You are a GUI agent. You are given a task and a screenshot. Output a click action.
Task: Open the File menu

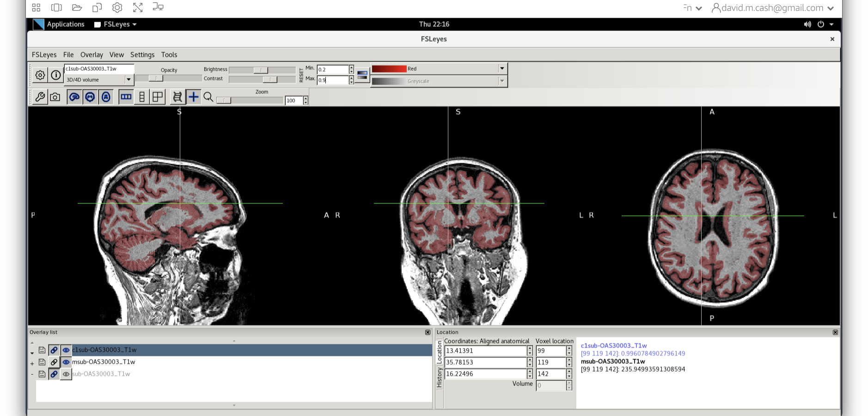(x=68, y=55)
